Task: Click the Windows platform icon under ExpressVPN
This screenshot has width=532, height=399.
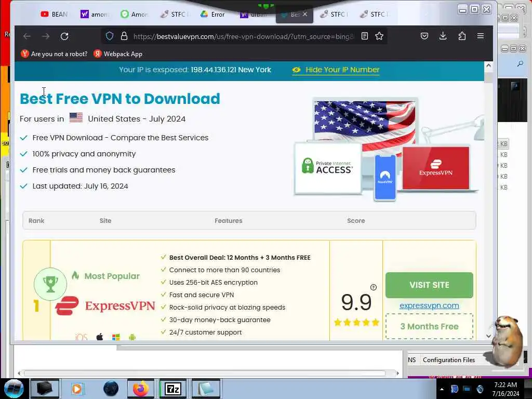Action: 116,337
